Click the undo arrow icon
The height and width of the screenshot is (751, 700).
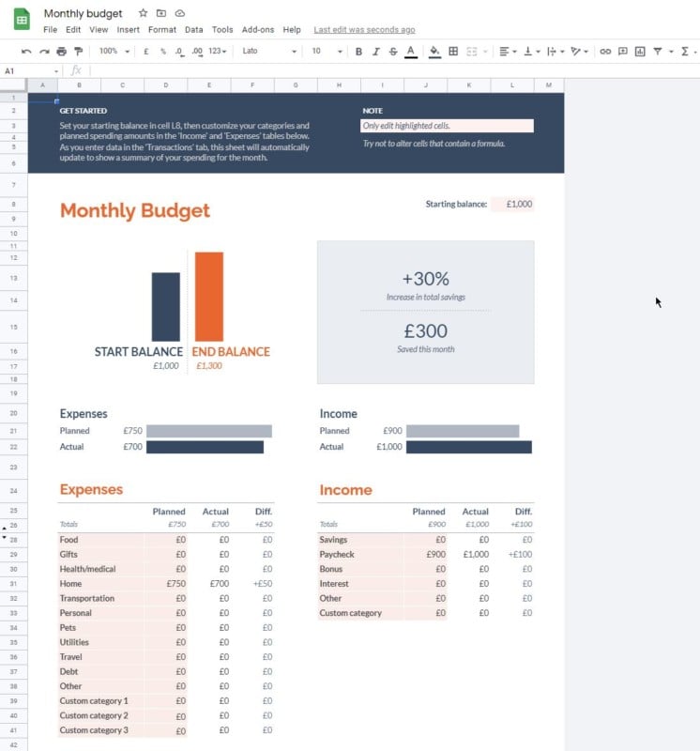[26, 51]
